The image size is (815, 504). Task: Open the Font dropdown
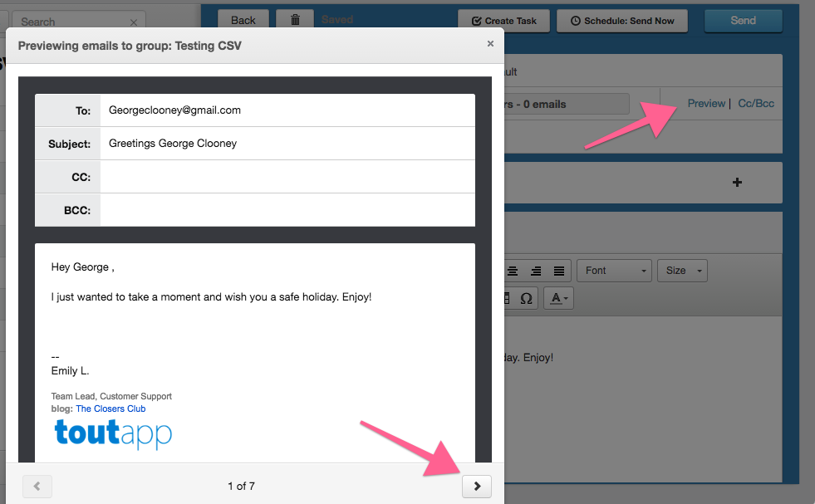tap(615, 271)
